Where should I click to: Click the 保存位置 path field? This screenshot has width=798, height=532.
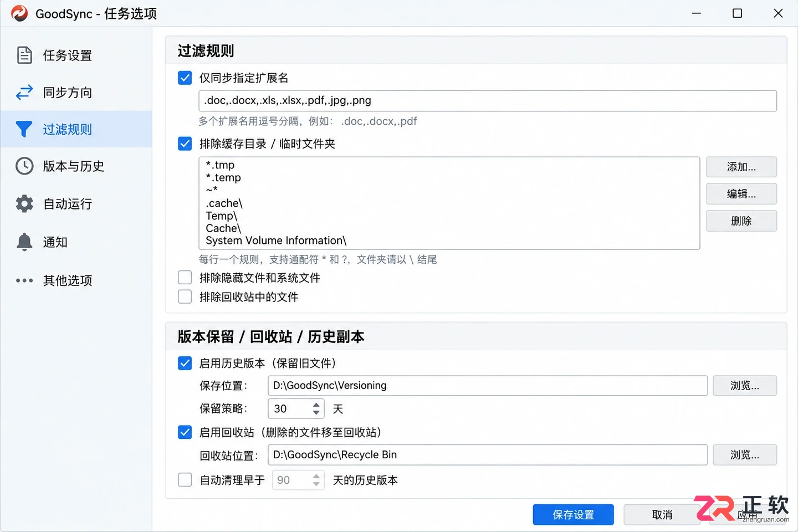point(488,386)
